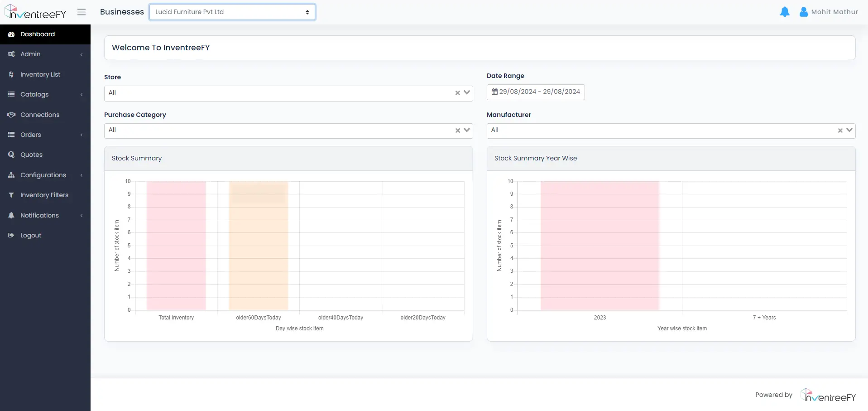This screenshot has width=868, height=411.
Task: Click the user profile icon
Action: (x=803, y=12)
